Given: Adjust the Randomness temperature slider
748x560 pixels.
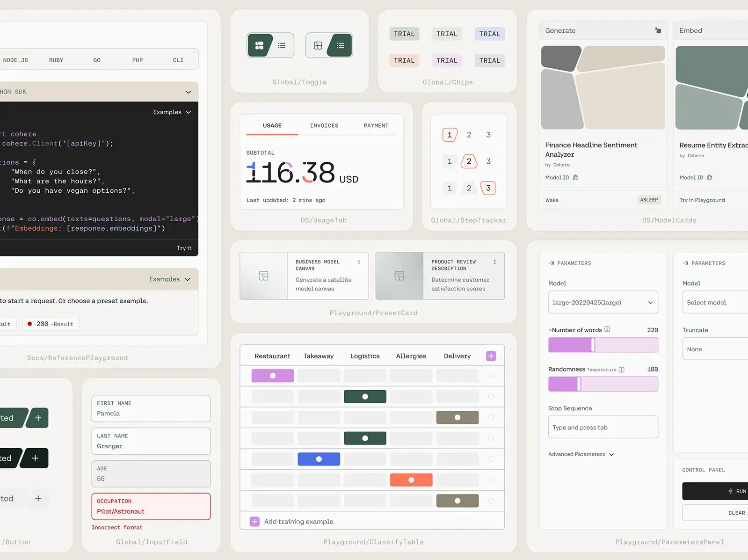Looking at the screenshot, I should (579, 384).
